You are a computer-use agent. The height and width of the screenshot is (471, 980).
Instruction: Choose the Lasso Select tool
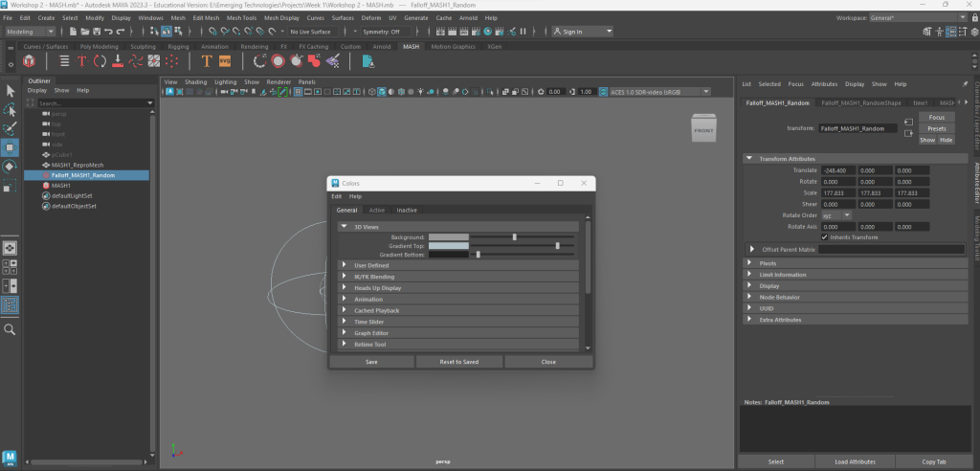pos(11,109)
